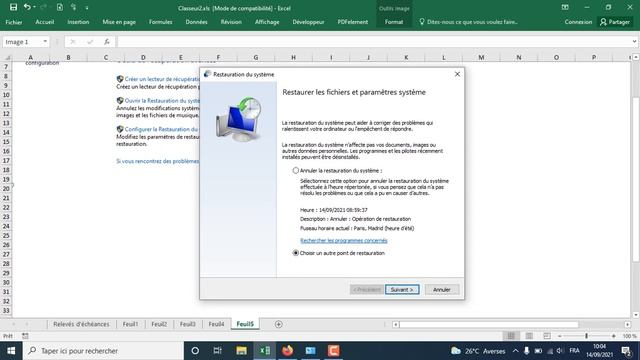Viewport: 640px width, 360px height.
Task: Open the undo history dropdown arrow
Action: pos(34,7)
